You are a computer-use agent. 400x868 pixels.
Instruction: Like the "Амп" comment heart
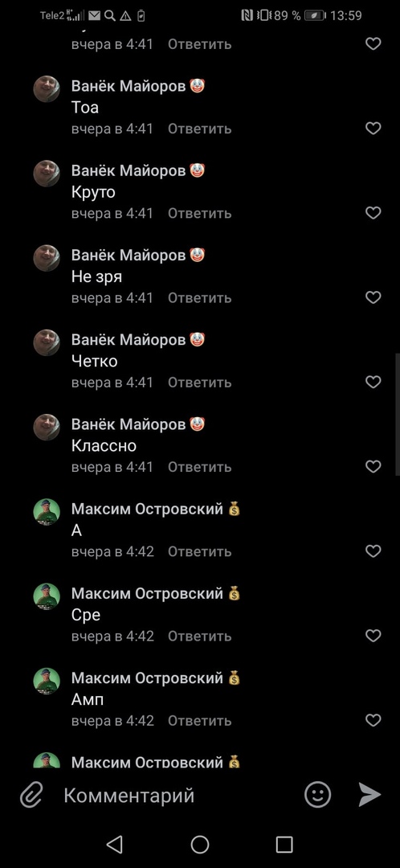[x=373, y=720]
